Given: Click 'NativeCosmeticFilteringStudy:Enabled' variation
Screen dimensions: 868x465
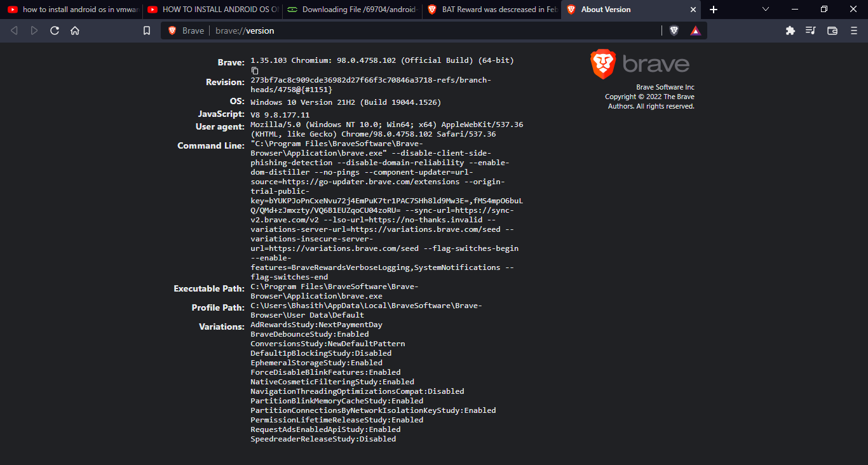Looking at the screenshot, I should tap(332, 382).
